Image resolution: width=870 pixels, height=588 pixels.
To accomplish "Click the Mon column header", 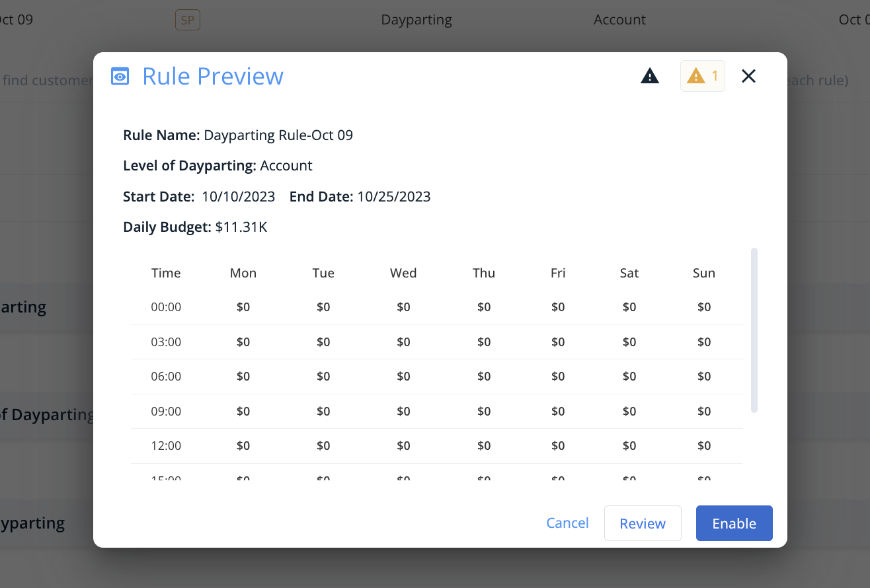I will click(x=243, y=273).
